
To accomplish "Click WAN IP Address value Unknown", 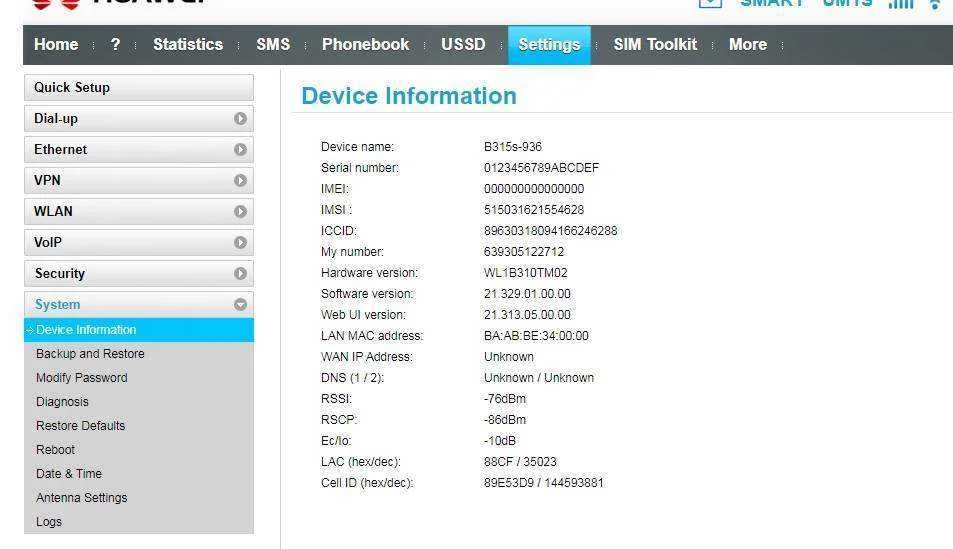I will coord(509,357).
